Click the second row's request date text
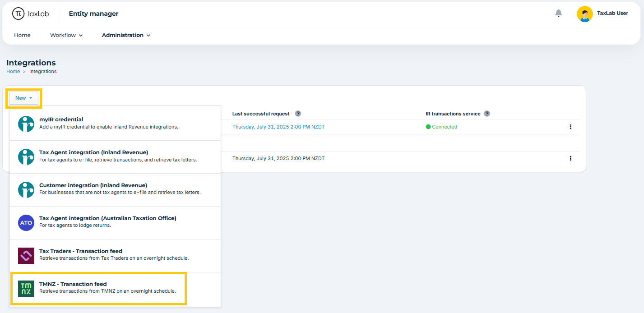The width and height of the screenshot is (644, 313). (278, 158)
